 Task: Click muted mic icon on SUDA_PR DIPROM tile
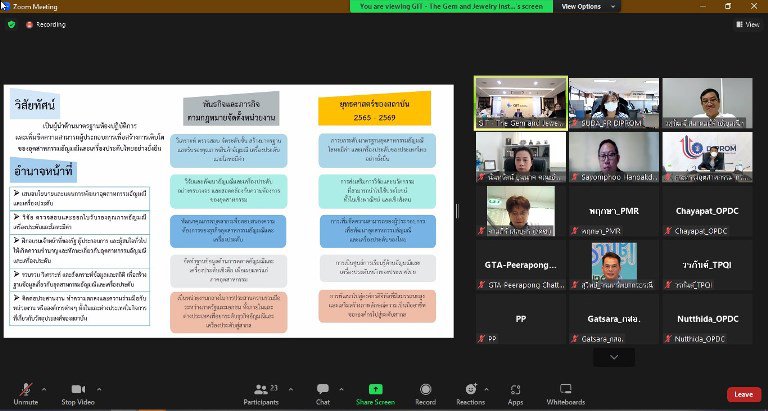coord(575,123)
